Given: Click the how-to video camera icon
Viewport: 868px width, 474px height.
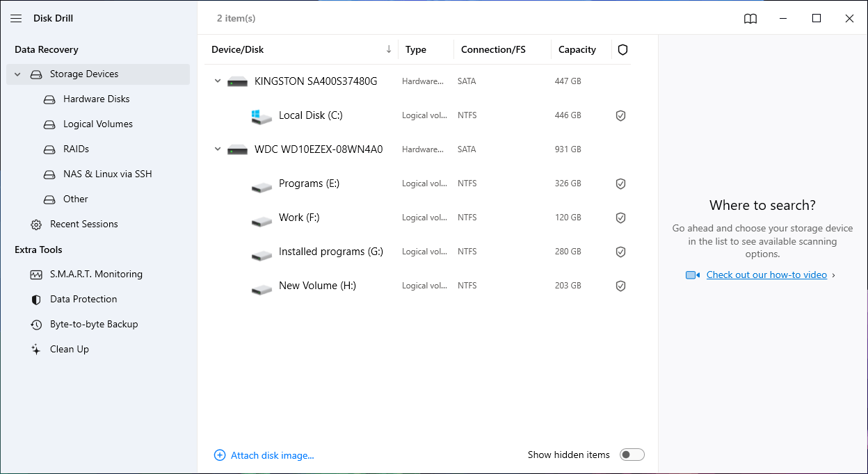Looking at the screenshot, I should (x=693, y=275).
